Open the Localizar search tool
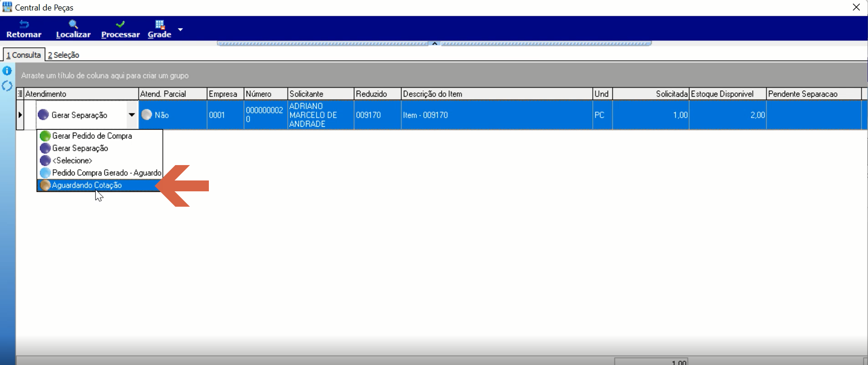Image resolution: width=868 pixels, height=365 pixels. (x=73, y=29)
